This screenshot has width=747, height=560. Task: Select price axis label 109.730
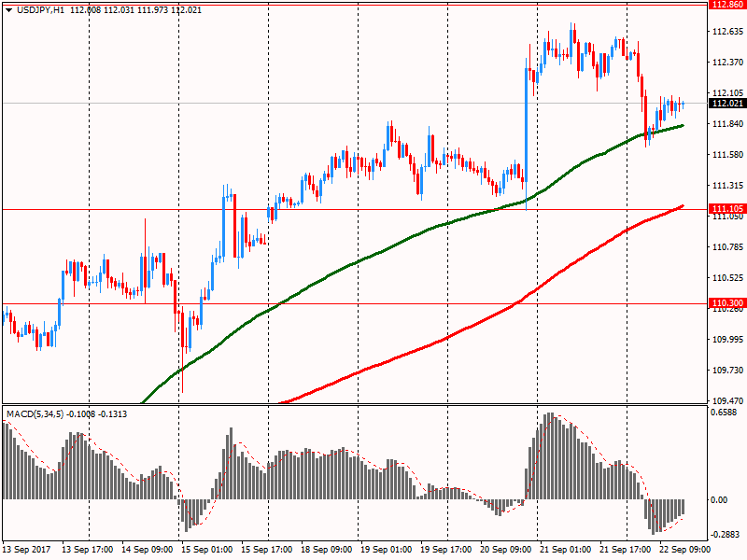[727, 370]
